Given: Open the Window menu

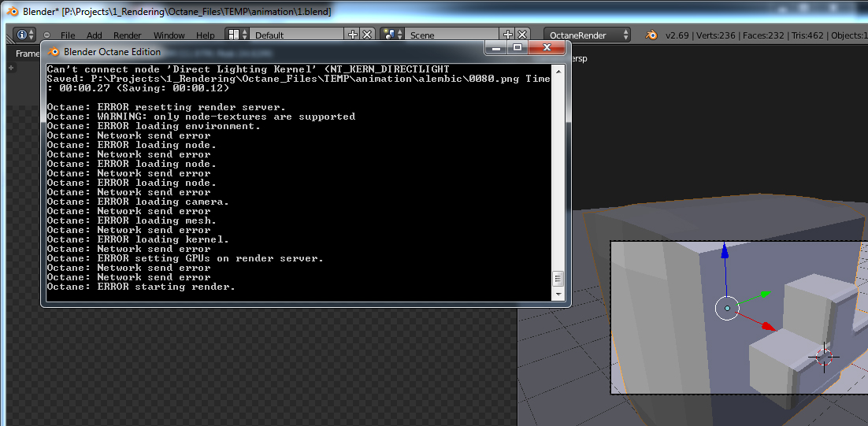Looking at the screenshot, I should tap(169, 35).
